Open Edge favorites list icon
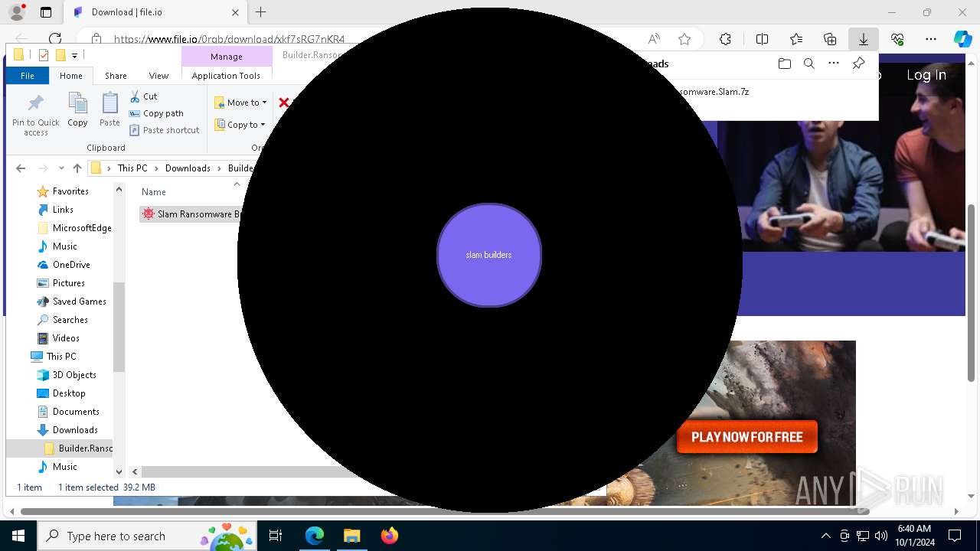This screenshot has height=551, width=980. 796,39
